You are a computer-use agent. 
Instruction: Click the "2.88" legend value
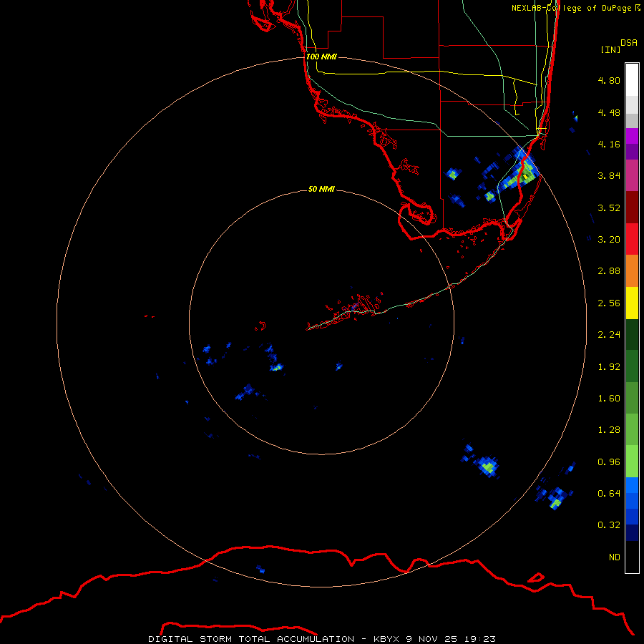609,271
